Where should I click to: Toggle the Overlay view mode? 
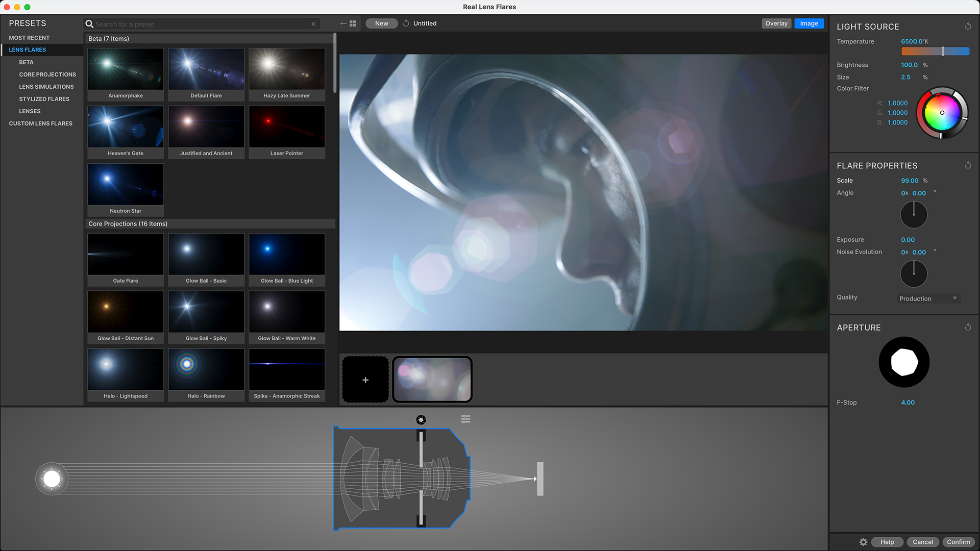(x=776, y=23)
